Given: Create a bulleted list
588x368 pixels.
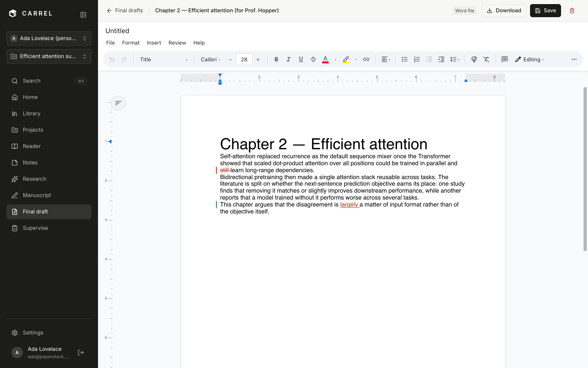Looking at the screenshot, I should [x=404, y=59].
